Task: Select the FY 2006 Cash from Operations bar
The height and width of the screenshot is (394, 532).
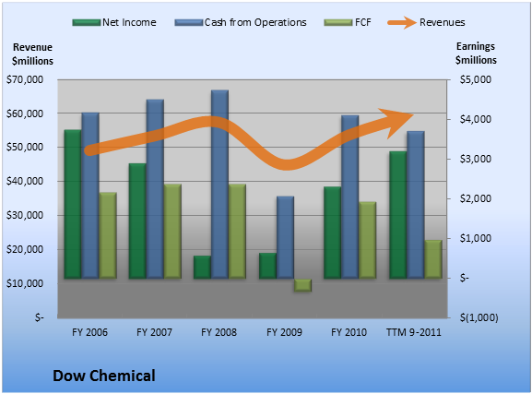Action: (90, 196)
